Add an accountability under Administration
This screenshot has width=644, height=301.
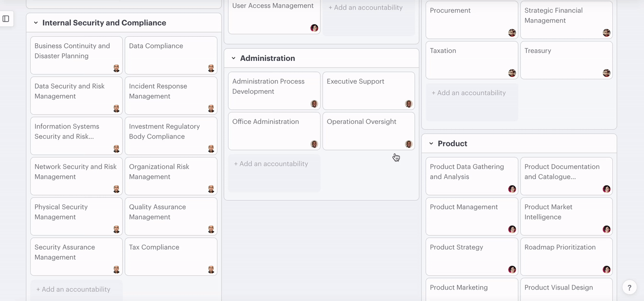pos(271,164)
